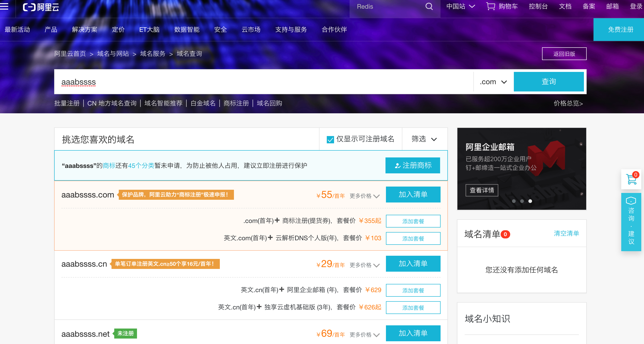Select the first carousel dot indicator
This screenshot has height=344, width=644.
coord(514,201)
